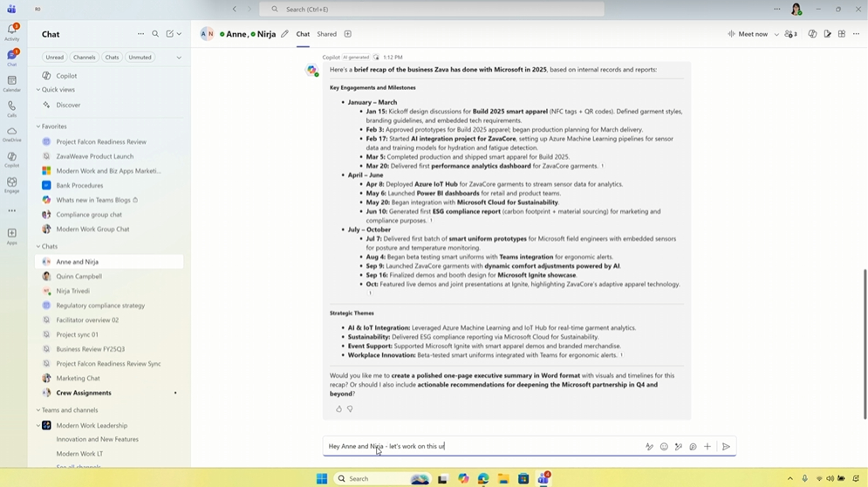Start a meeting with Meet now
Screen dimensions: 868x487
click(x=748, y=34)
